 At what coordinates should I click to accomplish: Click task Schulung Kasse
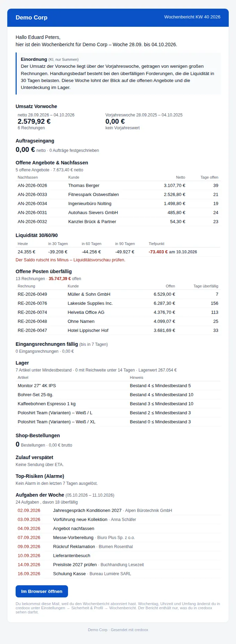69,573
